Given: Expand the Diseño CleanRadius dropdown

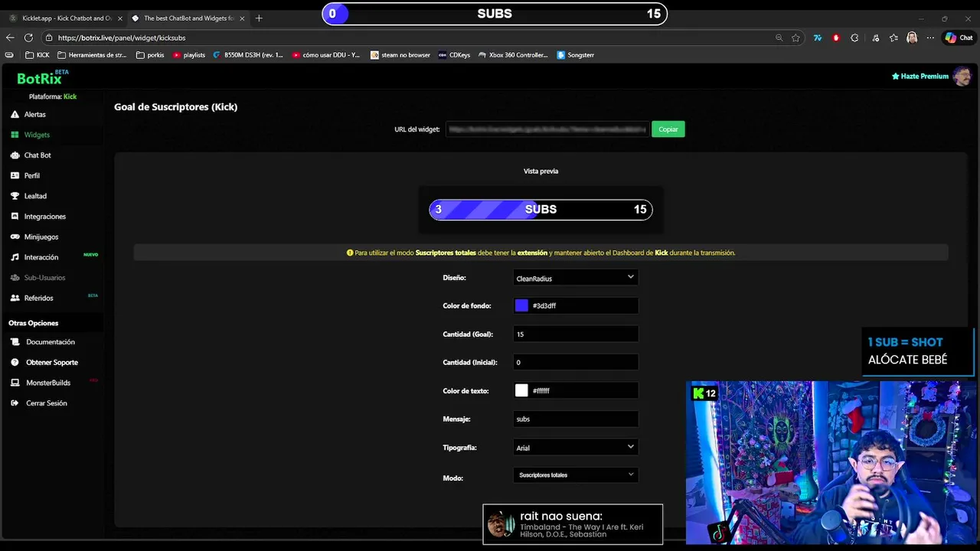Looking at the screenshot, I should click(x=576, y=278).
